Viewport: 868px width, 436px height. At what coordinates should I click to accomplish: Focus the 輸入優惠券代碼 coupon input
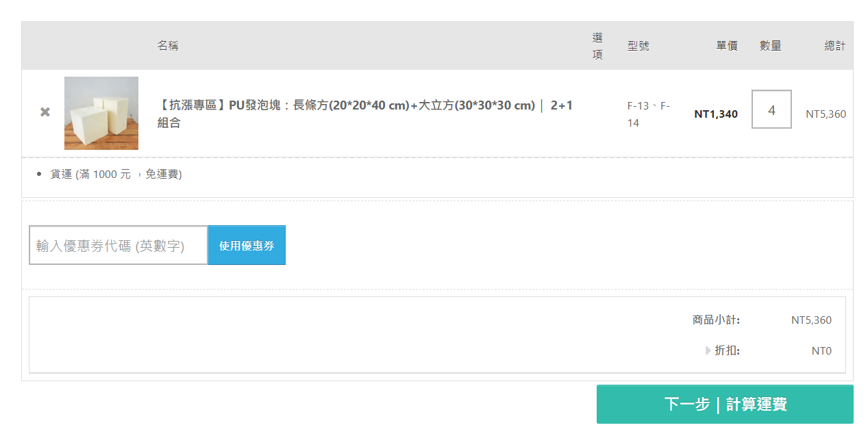click(119, 245)
